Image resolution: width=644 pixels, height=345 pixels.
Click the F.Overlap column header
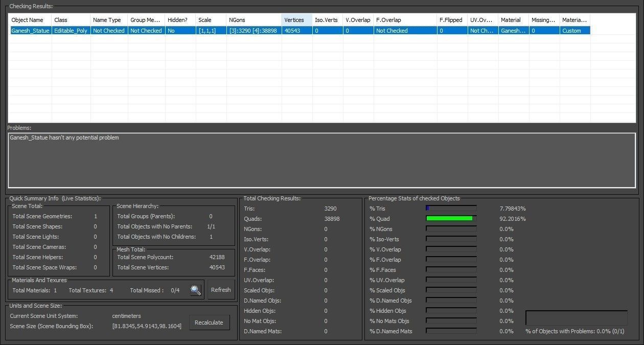[x=405, y=20]
